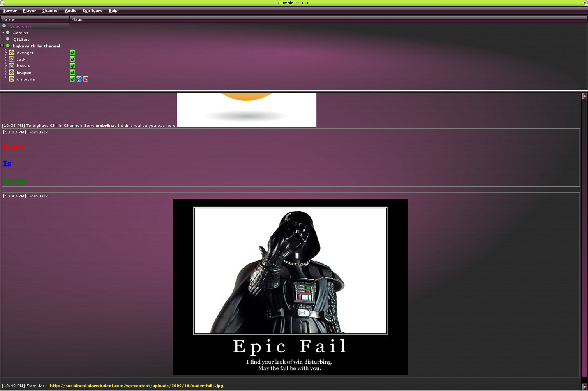Click Jack's green authenticated checkmark

point(72,59)
